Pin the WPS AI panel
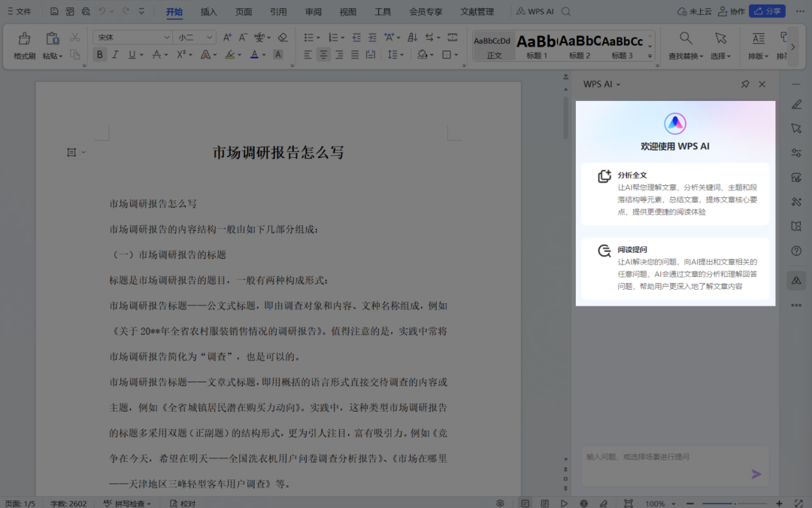This screenshot has height=508, width=812. click(x=744, y=84)
